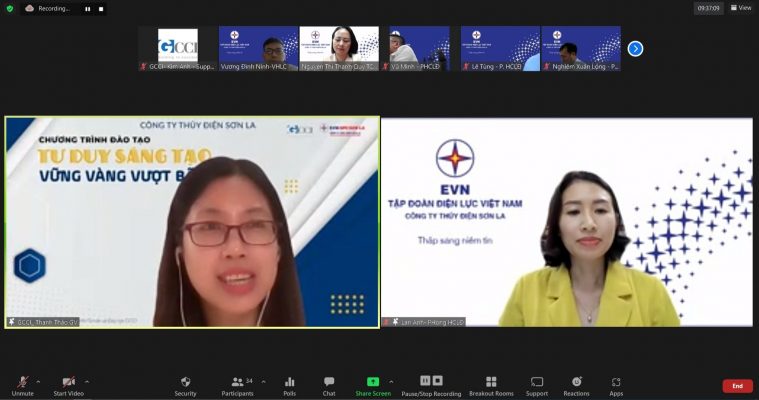Image resolution: width=759 pixels, height=400 pixels.
Task: Toggle Start Video camera on
Action: [x=68, y=382]
